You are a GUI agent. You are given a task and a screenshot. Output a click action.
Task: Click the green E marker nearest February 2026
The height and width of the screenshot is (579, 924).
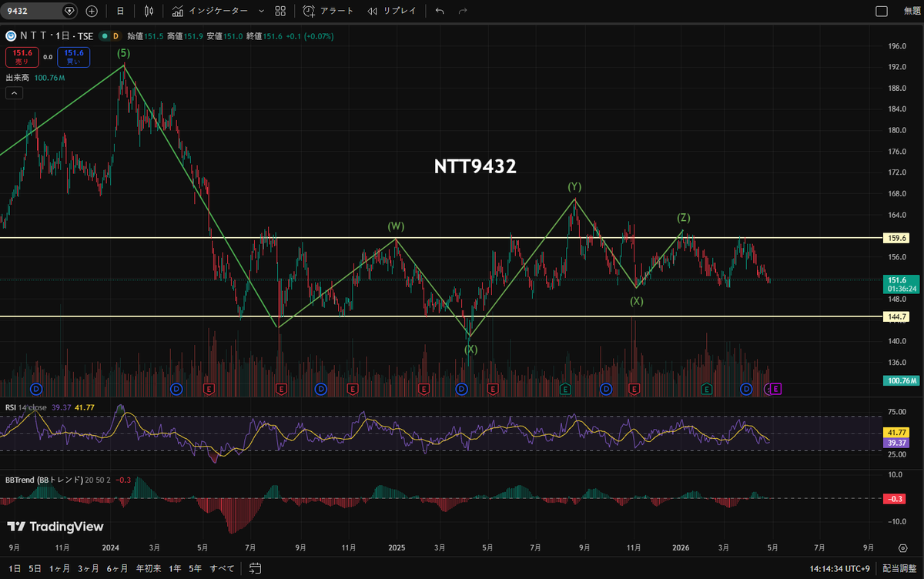(x=706, y=389)
